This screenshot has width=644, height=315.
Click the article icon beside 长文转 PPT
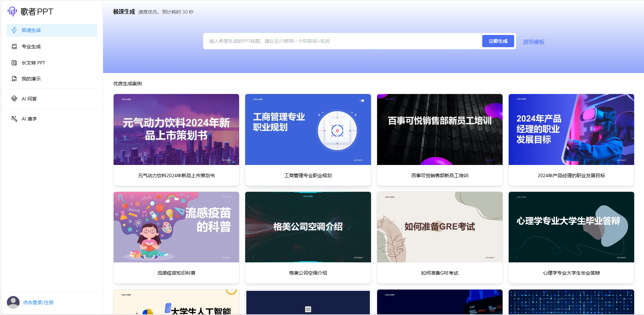coord(14,63)
